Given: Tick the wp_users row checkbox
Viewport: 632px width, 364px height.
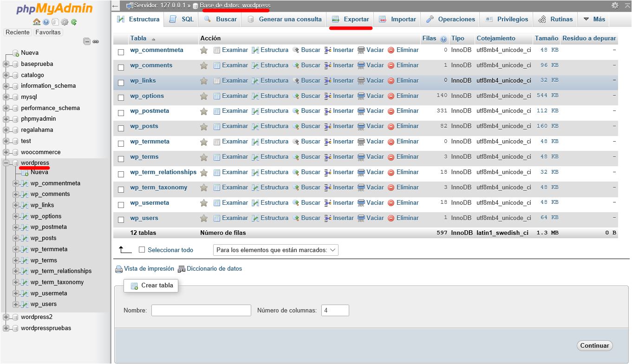Looking at the screenshot, I should 121,220.
